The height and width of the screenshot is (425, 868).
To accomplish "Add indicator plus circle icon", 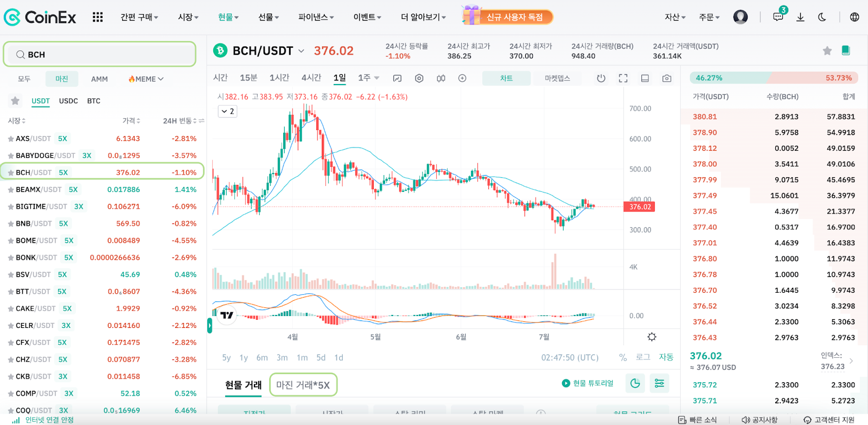I will coord(462,78).
